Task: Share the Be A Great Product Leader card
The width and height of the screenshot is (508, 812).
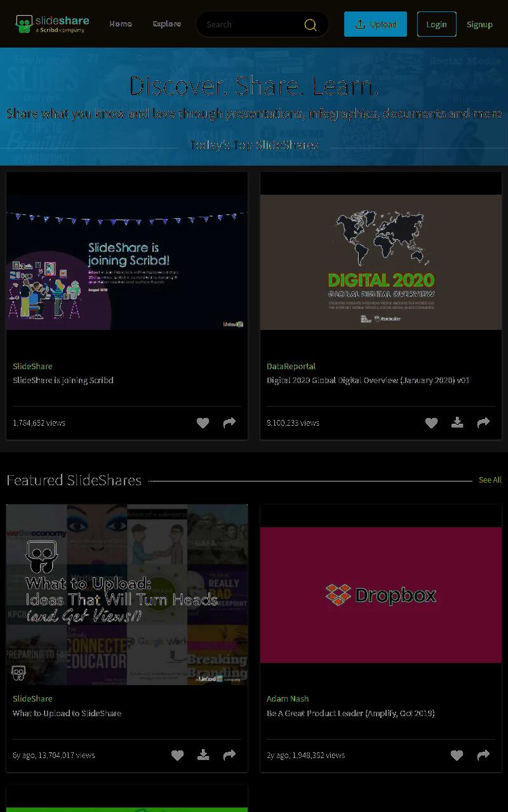Action: pyautogui.click(x=483, y=755)
